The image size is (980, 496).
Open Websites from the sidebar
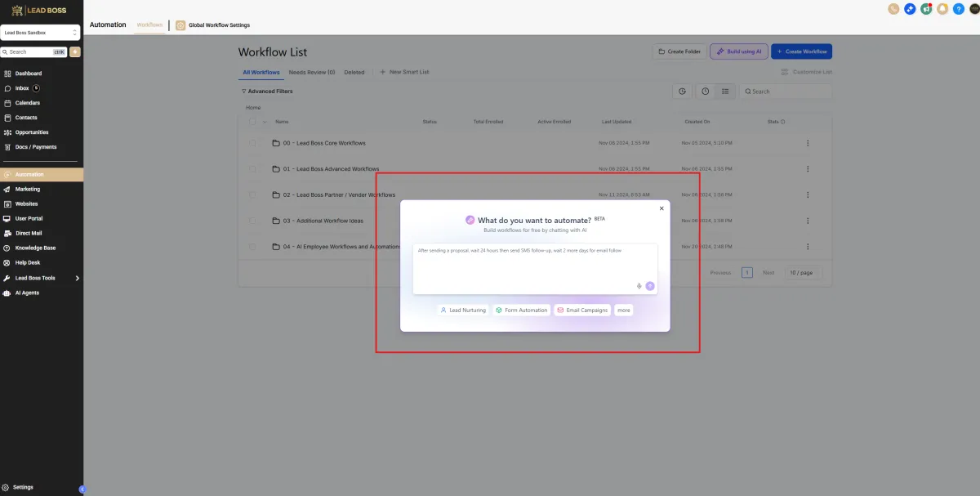[x=26, y=203]
